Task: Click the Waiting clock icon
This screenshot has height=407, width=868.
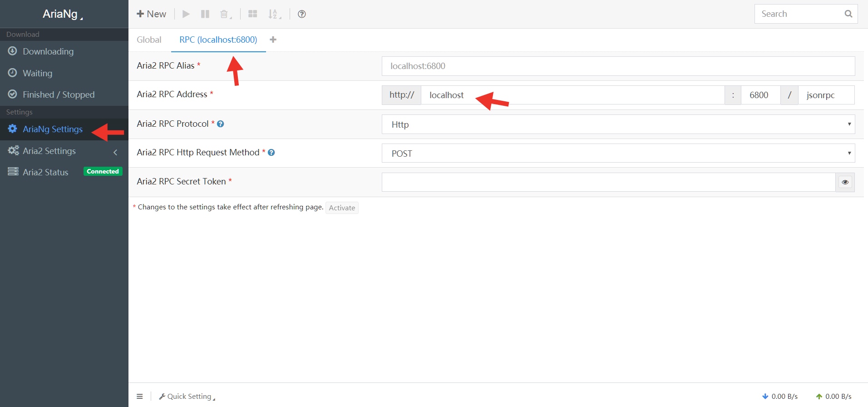Action: click(x=13, y=73)
